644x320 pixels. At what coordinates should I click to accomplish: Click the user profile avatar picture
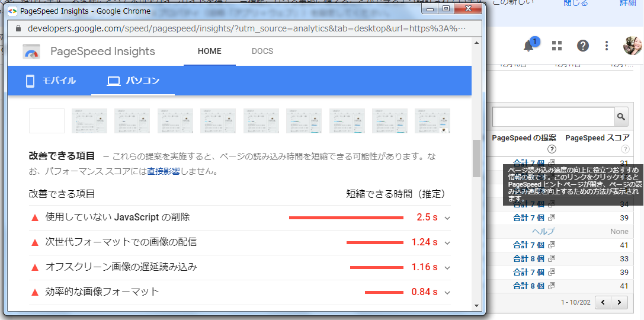pyautogui.click(x=633, y=46)
